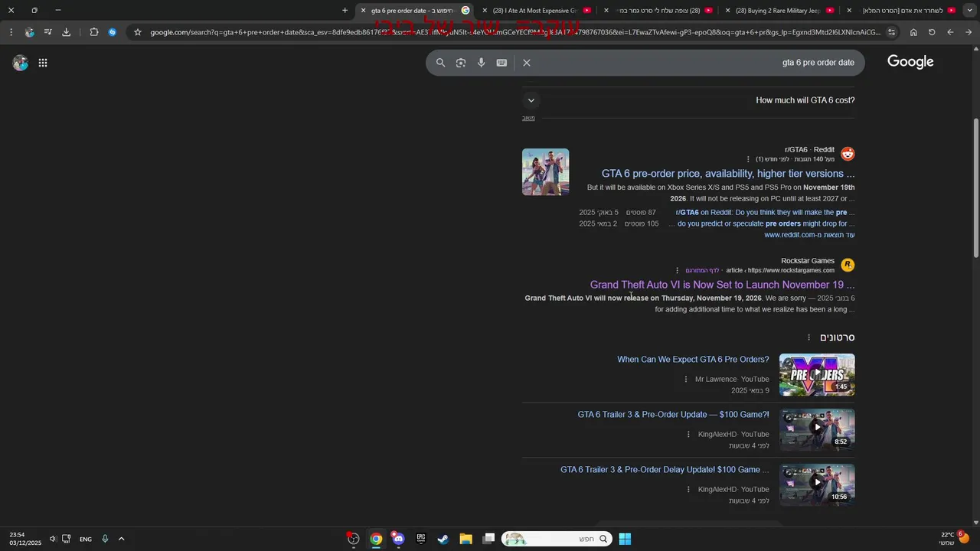Open Steam from the taskbar
The image size is (980, 551).
tap(443, 539)
